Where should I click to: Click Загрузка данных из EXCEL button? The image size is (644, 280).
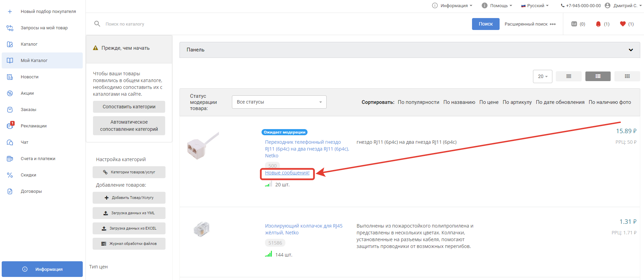click(x=129, y=229)
